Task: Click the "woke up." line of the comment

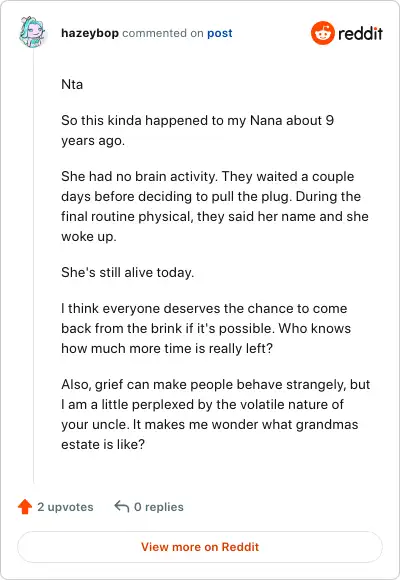Action: 89,236
